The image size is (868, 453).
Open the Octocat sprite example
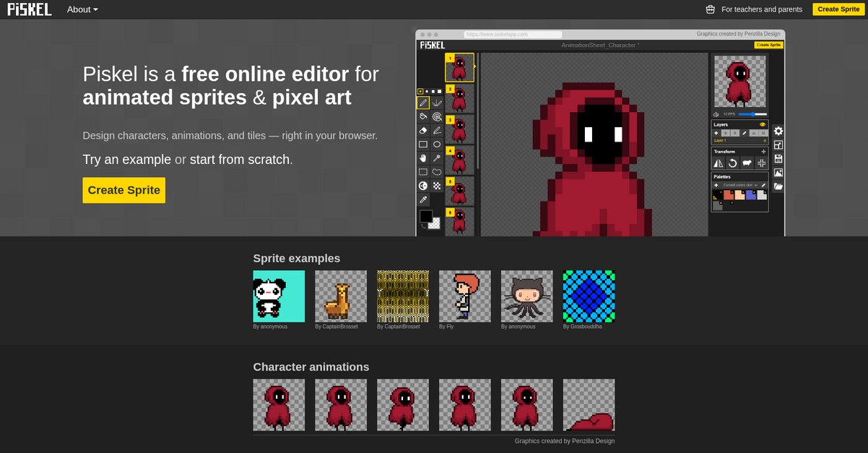pos(527,296)
